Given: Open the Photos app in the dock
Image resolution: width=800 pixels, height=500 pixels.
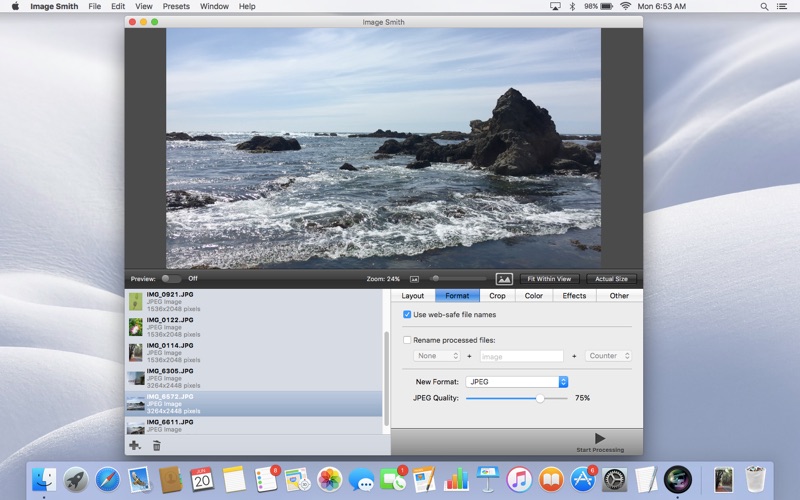Looking at the screenshot, I should point(329,480).
